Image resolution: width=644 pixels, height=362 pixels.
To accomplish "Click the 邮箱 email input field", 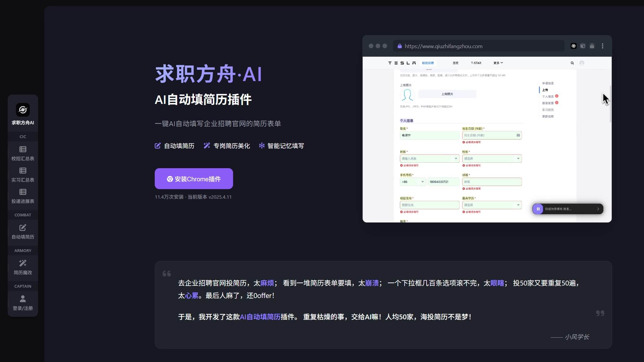I will click(x=492, y=182).
